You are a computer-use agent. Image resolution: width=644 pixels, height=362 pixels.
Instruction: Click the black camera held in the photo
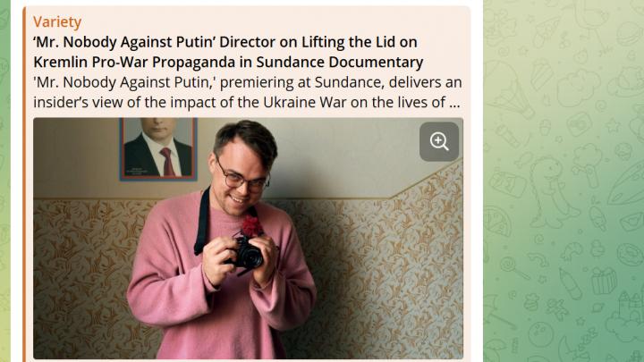[x=246, y=252]
